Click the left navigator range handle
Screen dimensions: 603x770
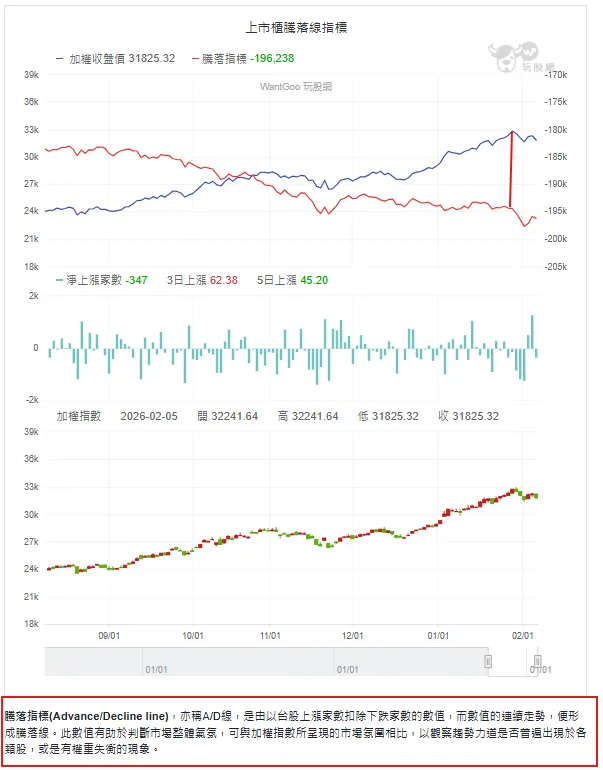click(488, 661)
